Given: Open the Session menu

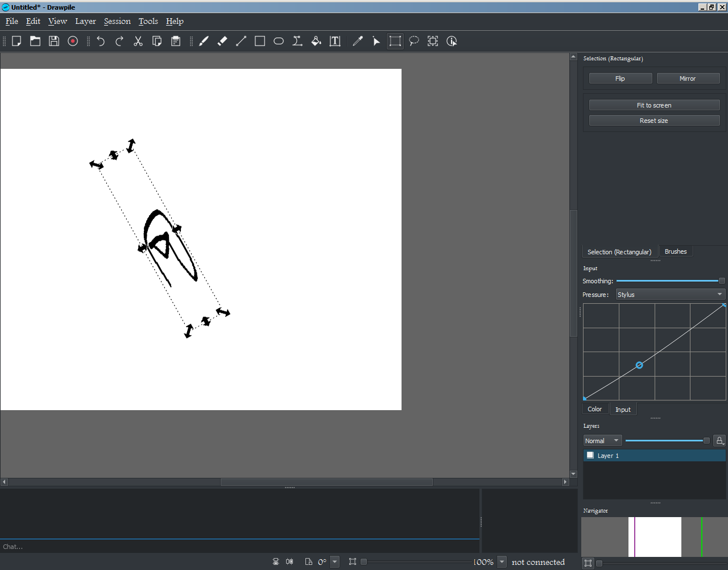Looking at the screenshot, I should coord(117,21).
